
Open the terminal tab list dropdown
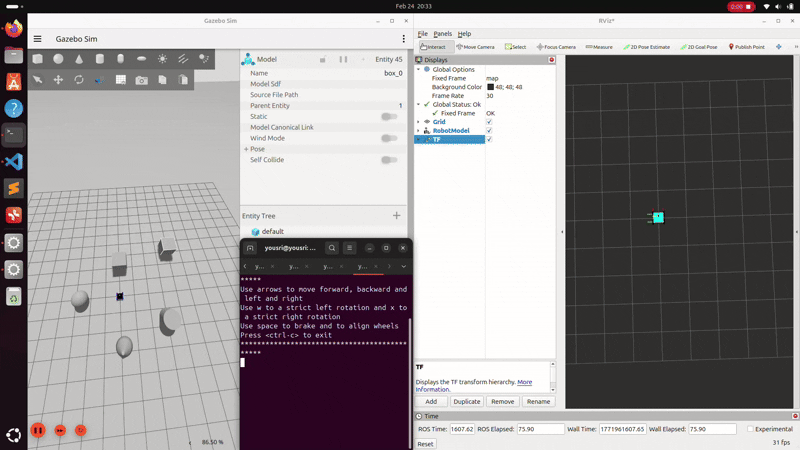[404, 266]
